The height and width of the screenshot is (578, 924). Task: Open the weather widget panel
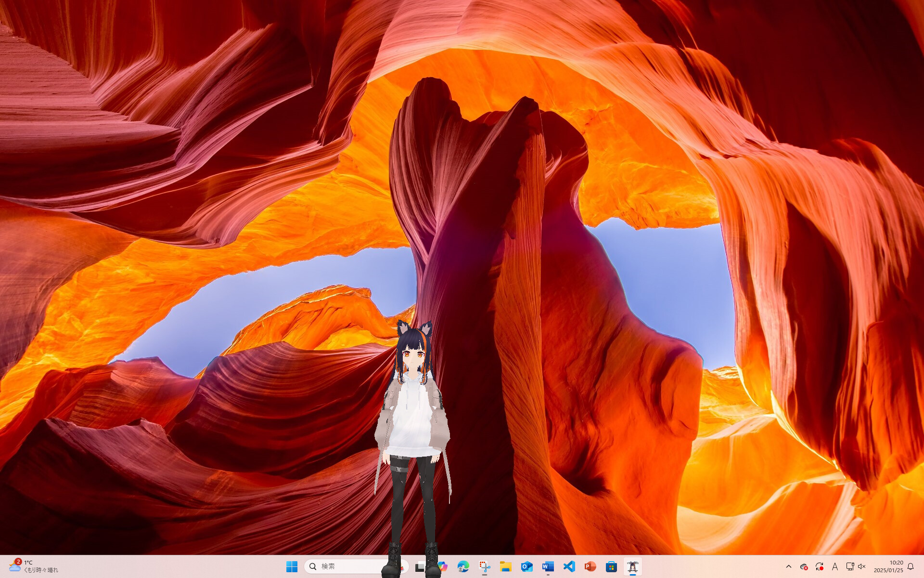(29, 567)
